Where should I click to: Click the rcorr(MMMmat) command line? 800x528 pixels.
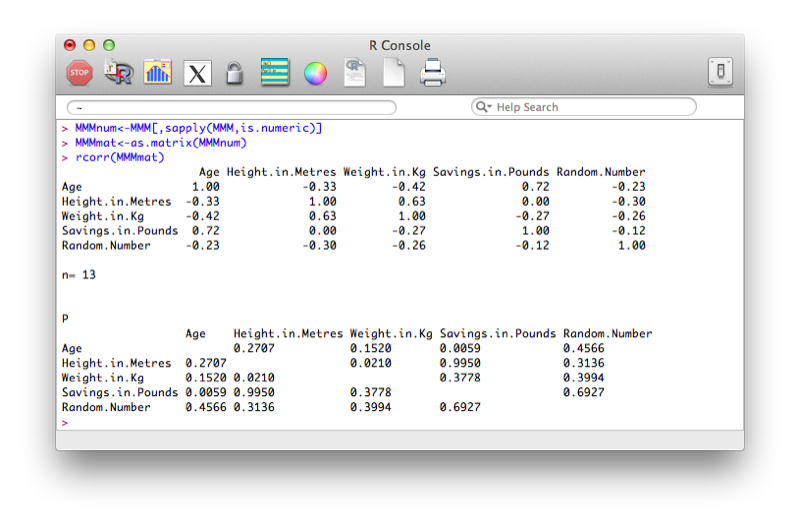pos(120,157)
